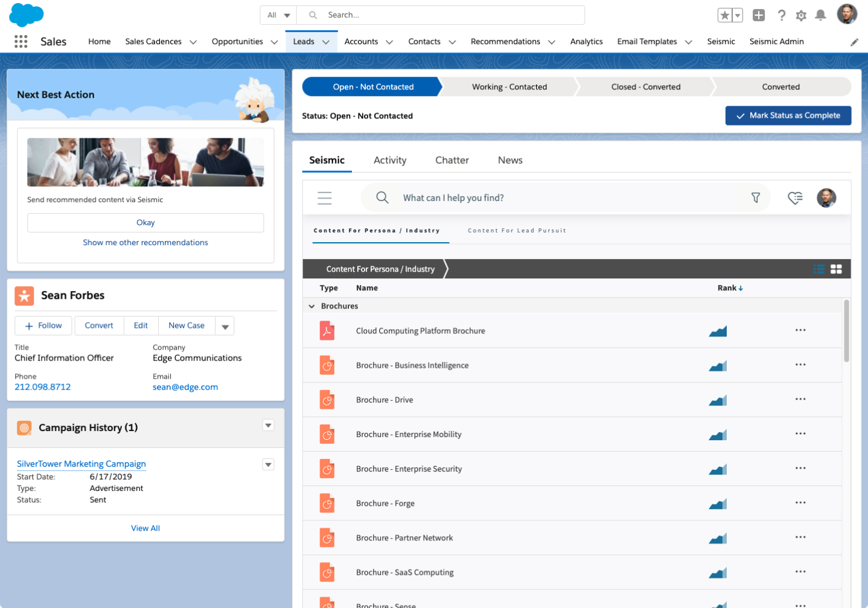
Task: Open the Campaign History panel dropdown
Action: tap(269, 425)
